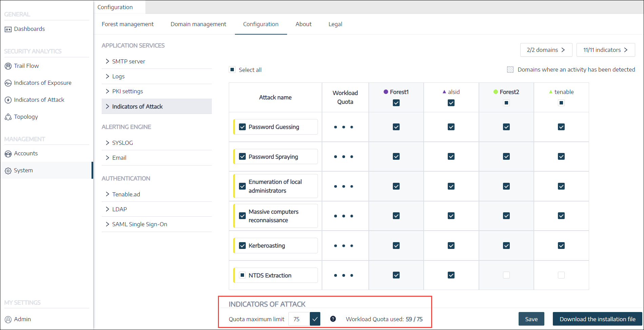Open Indicators of Exposure page
This screenshot has height=330, width=644.
pyautogui.click(x=43, y=83)
